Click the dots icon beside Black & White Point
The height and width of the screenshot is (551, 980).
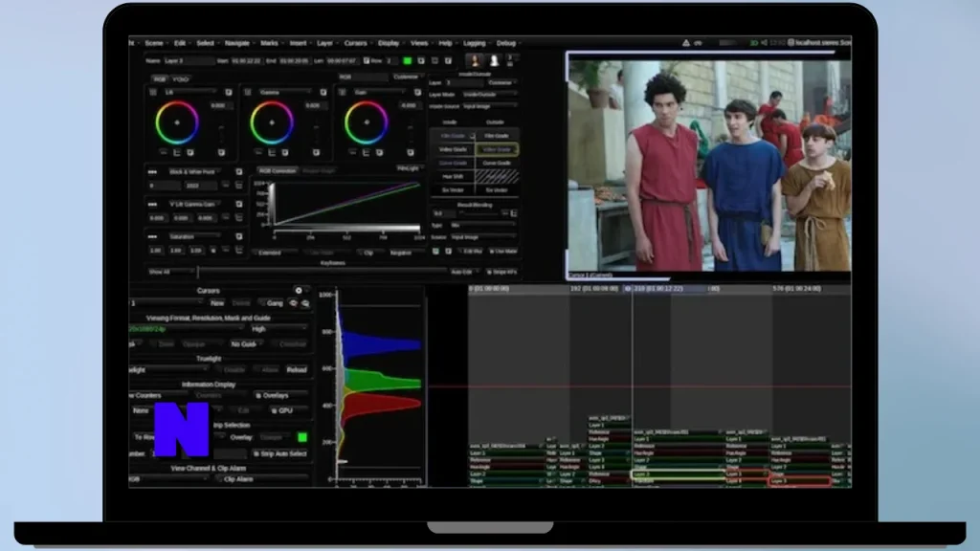[x=152, y=172]
